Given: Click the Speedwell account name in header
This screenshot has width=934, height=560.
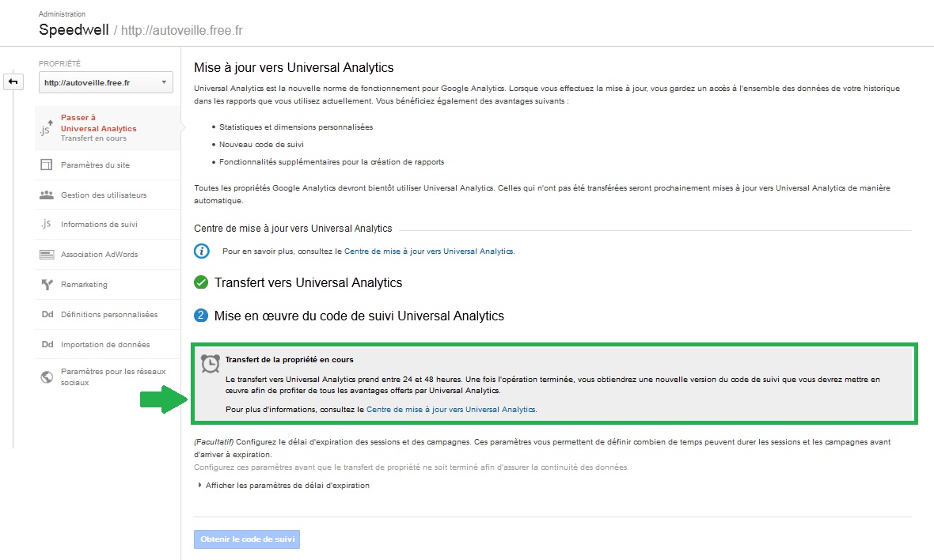Looking at the screenshot, I should coord(74,30).
